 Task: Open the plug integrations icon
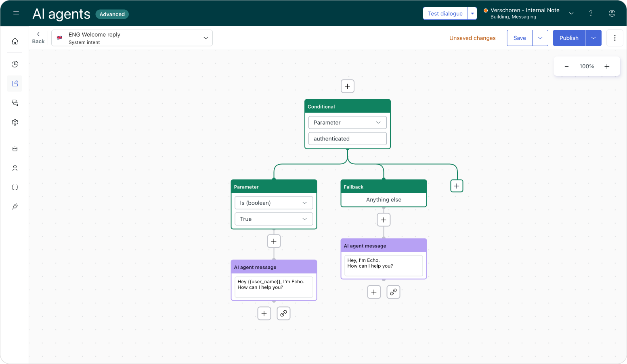[15, 207]
